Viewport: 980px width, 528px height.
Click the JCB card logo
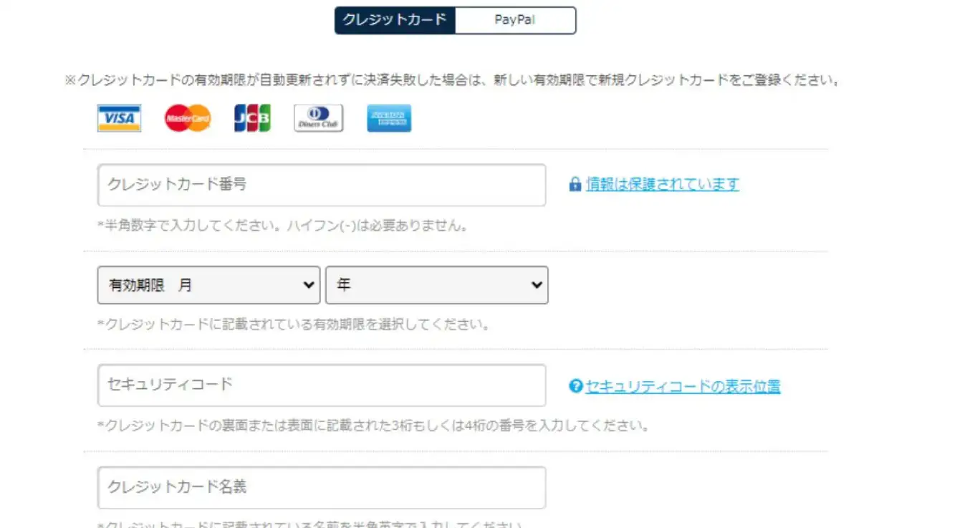(252, 118)
